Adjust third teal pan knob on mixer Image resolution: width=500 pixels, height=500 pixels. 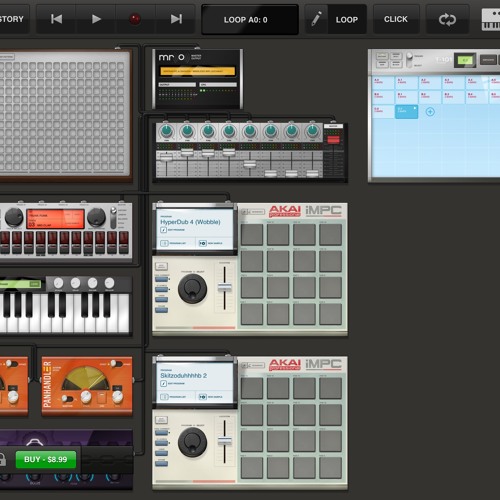click(208, 131)
